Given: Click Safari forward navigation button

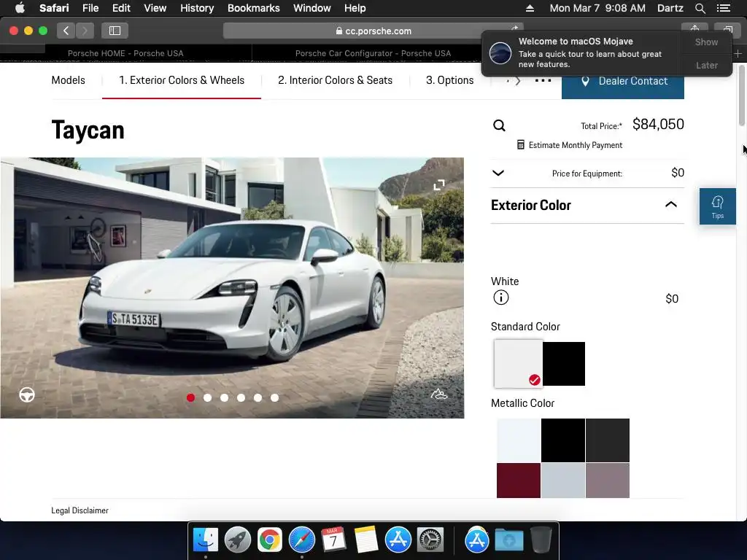Looking at the screenshot, I should (85, 31).
